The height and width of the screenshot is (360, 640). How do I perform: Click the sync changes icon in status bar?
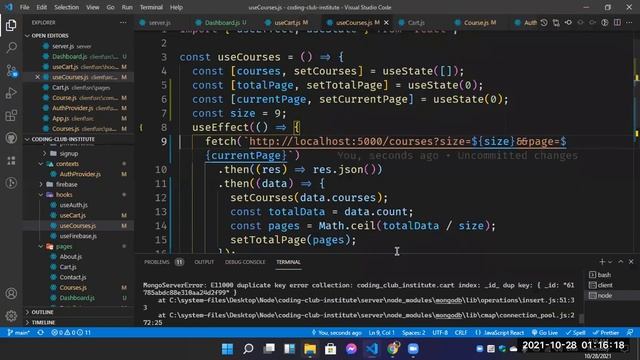[40, 333]
